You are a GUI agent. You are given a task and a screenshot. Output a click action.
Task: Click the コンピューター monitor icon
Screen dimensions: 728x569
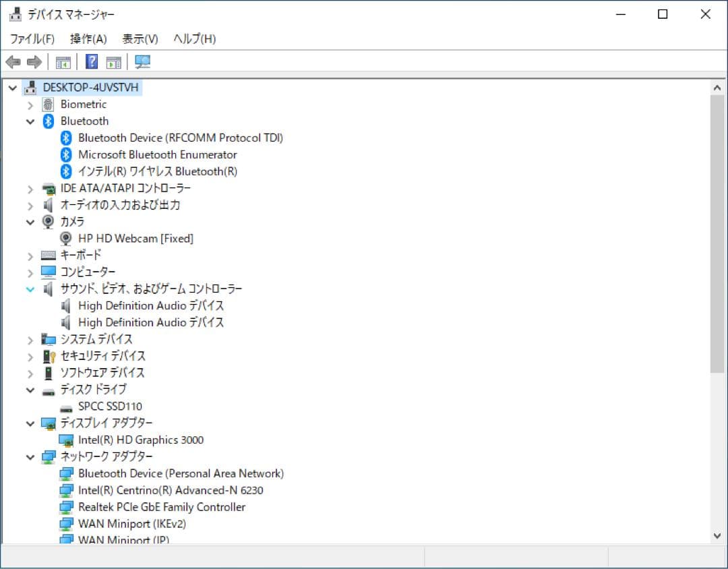point(49,272)
